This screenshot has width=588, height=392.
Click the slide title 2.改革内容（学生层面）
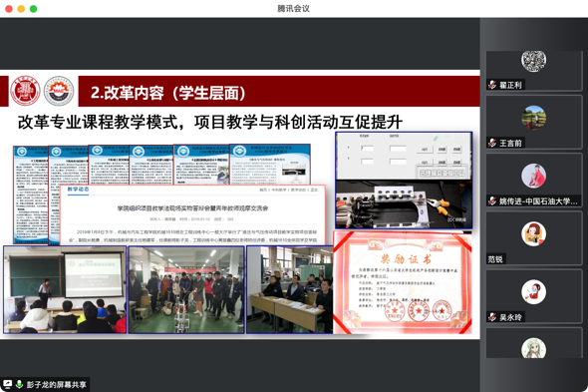tap(168, 93)
